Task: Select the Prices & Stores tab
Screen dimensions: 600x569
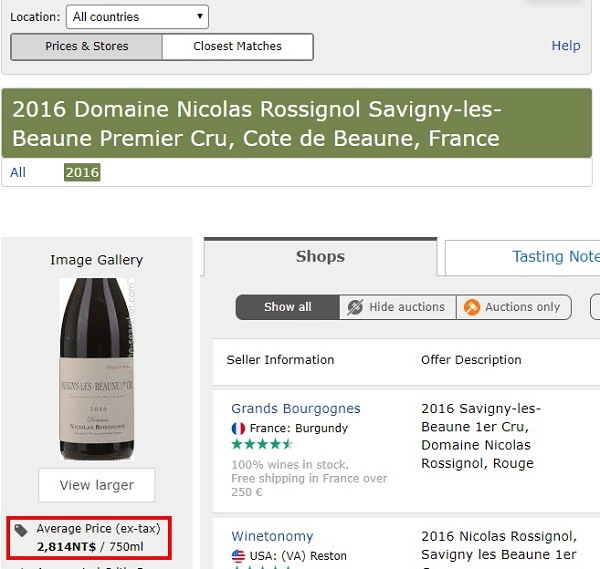Action: tap(87, 46)
